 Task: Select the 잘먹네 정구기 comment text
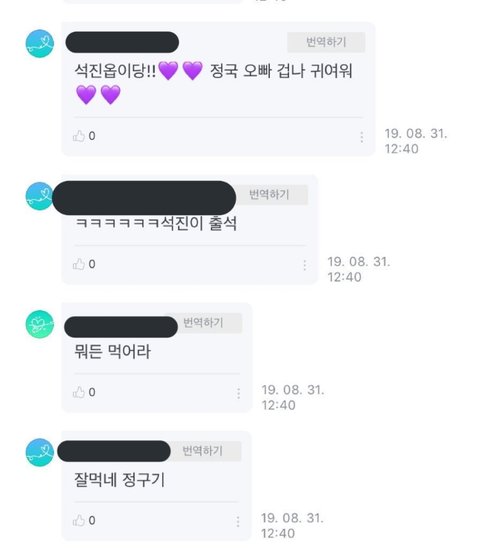click(119, 480)
